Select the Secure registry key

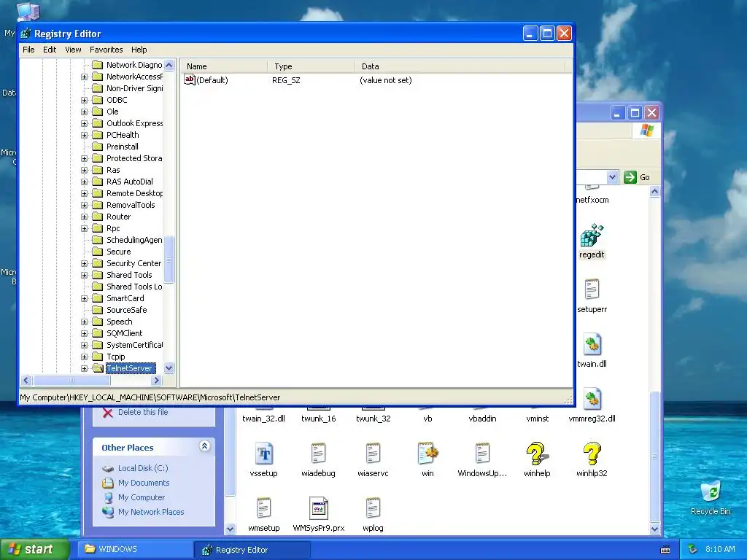[x=119, y=252]
